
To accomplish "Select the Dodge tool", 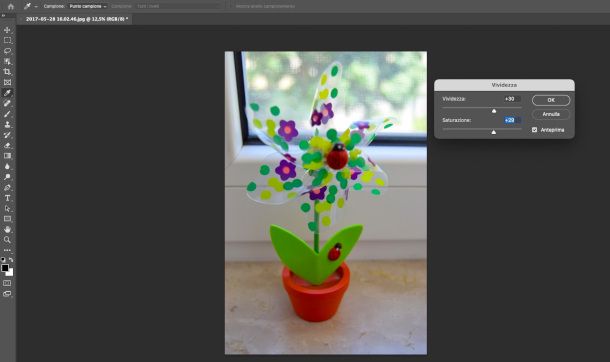I will [7, 177].
